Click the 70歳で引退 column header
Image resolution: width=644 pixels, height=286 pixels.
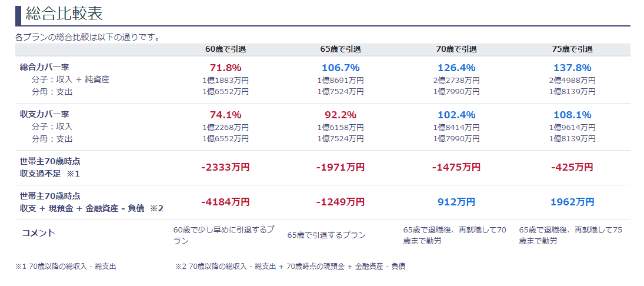coord(456,49)
